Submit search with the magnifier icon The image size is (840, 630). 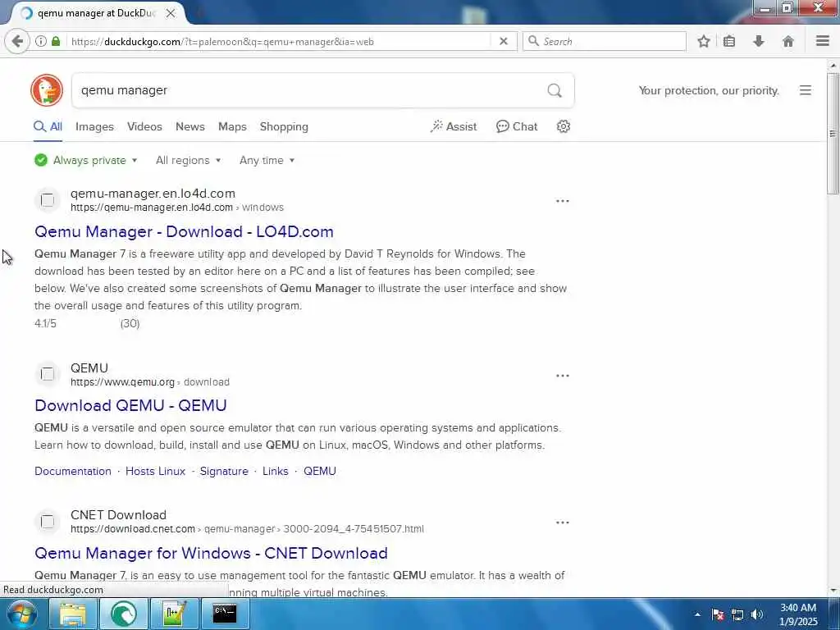(555, 90)
